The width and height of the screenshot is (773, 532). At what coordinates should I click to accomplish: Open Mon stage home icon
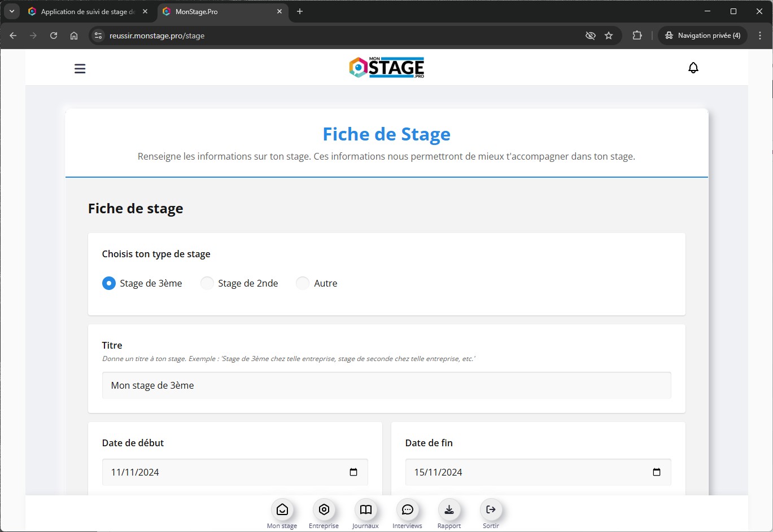coord(282,510)
